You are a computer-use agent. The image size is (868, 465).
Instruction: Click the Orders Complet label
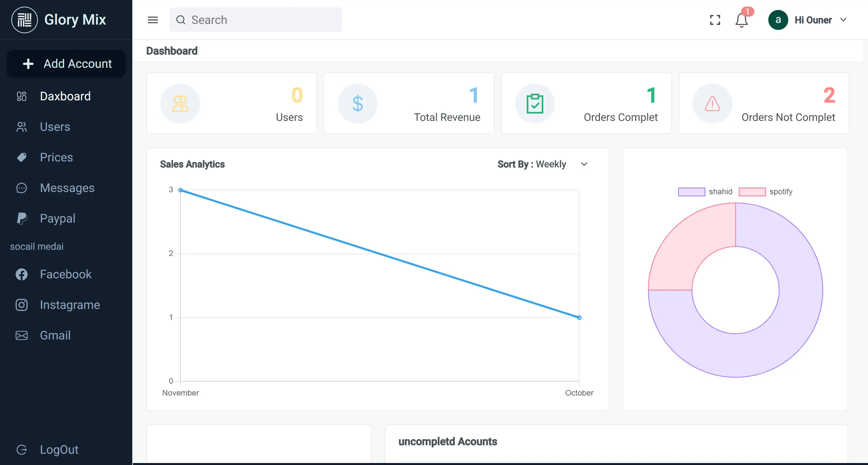click(620, 117)
